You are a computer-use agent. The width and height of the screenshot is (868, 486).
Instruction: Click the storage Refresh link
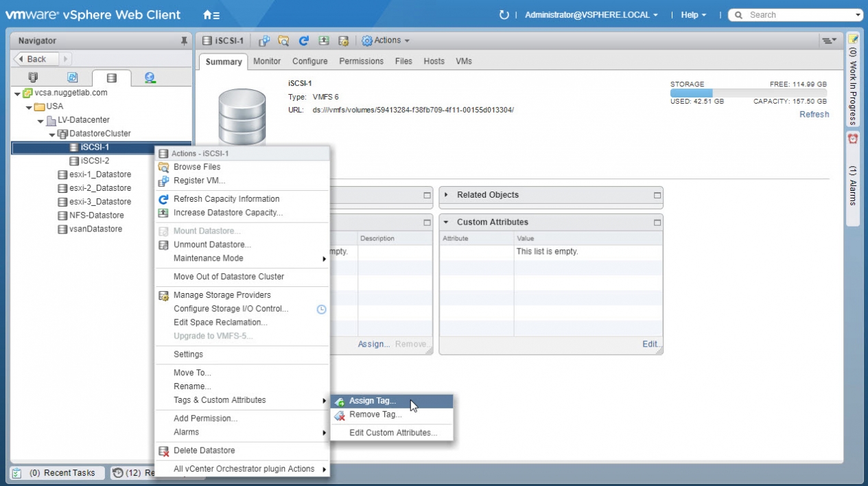[x=814, y=115]
